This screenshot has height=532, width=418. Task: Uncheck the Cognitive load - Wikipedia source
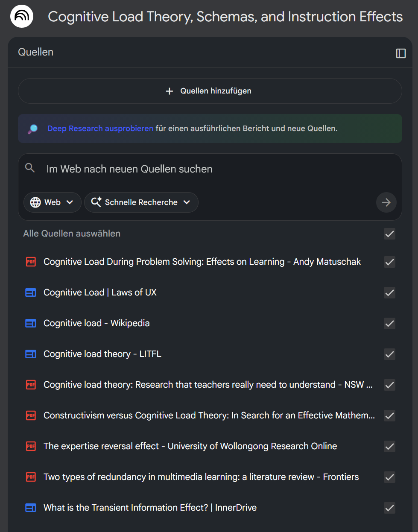point(389,323)
